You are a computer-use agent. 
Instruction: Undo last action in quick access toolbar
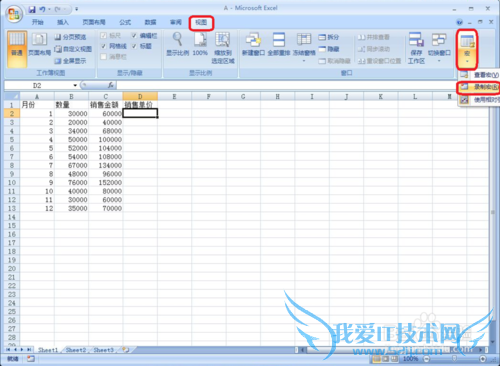pyautogui.click(x=42, y=9)
